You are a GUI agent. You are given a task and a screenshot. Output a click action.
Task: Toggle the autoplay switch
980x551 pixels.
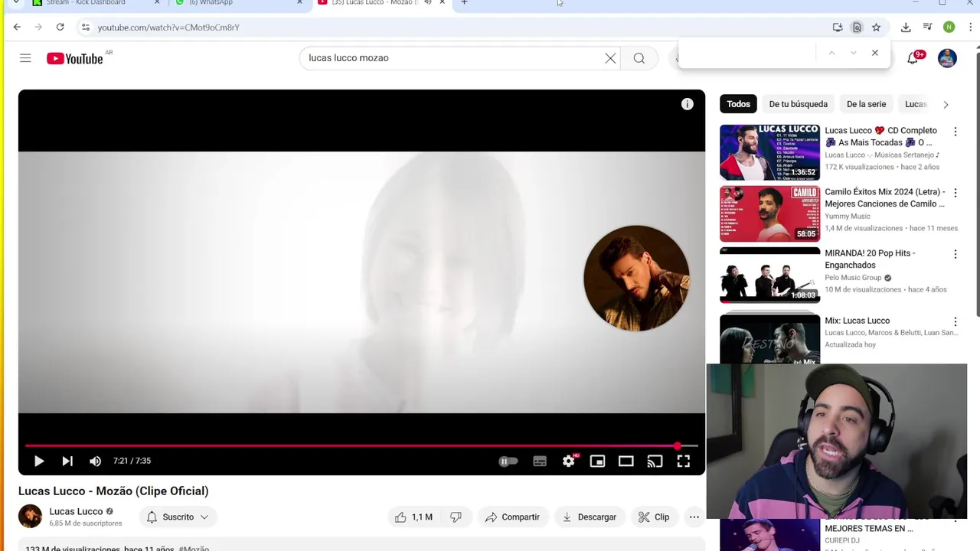pos(508,461)
